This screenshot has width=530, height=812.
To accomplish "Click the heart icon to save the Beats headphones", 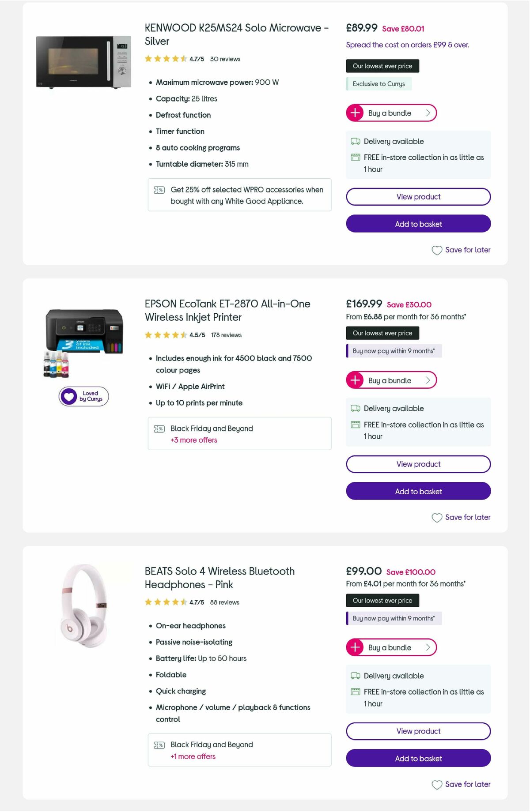I will coord(437,785).
